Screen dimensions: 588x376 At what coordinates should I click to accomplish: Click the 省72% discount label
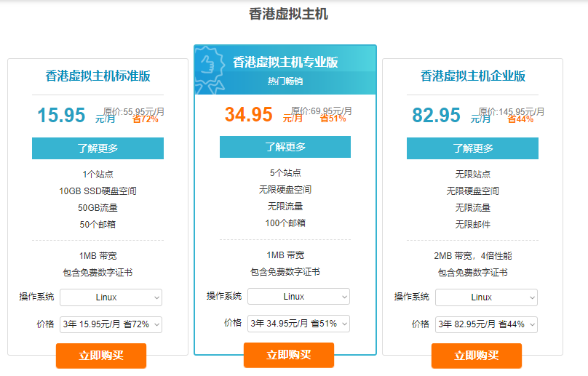coord(145,119)
